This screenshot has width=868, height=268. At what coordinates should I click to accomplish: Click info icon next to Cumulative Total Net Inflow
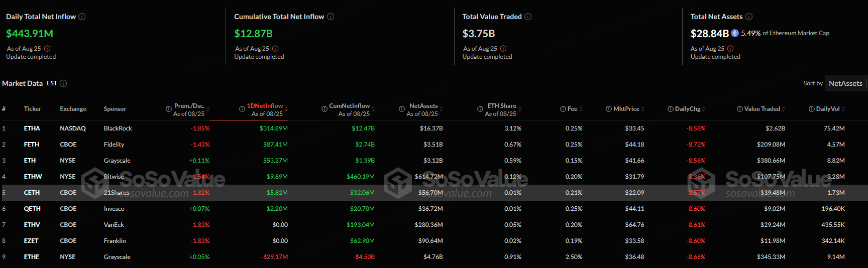331,17
